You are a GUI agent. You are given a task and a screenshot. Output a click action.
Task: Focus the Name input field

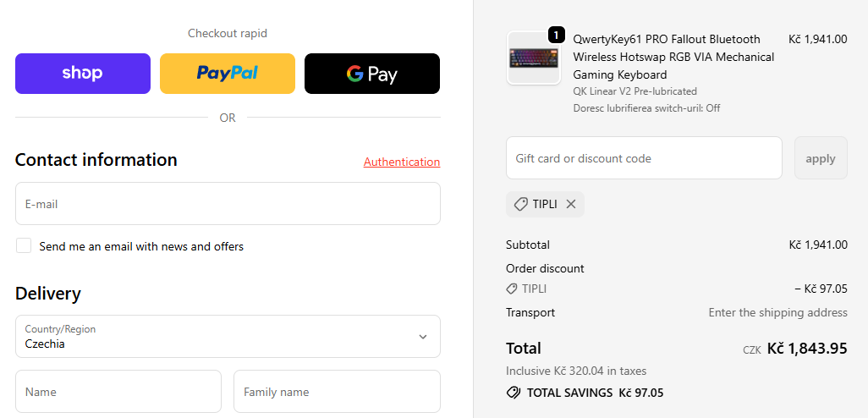[118, 392]
